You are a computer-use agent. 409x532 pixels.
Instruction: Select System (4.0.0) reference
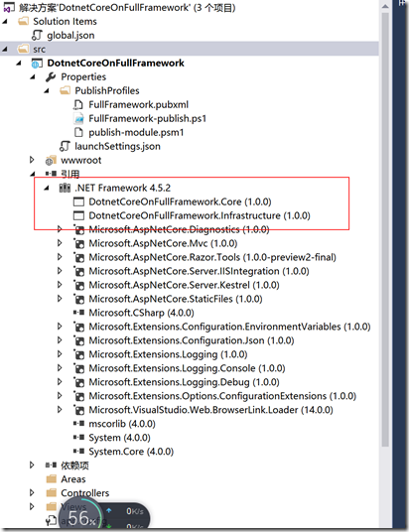(x=119, y=438)
